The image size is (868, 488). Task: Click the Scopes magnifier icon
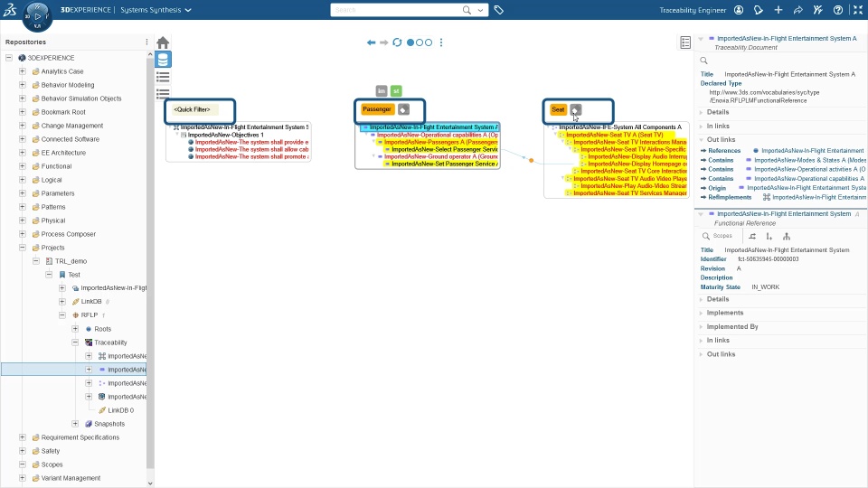click(x=706, y=236)
